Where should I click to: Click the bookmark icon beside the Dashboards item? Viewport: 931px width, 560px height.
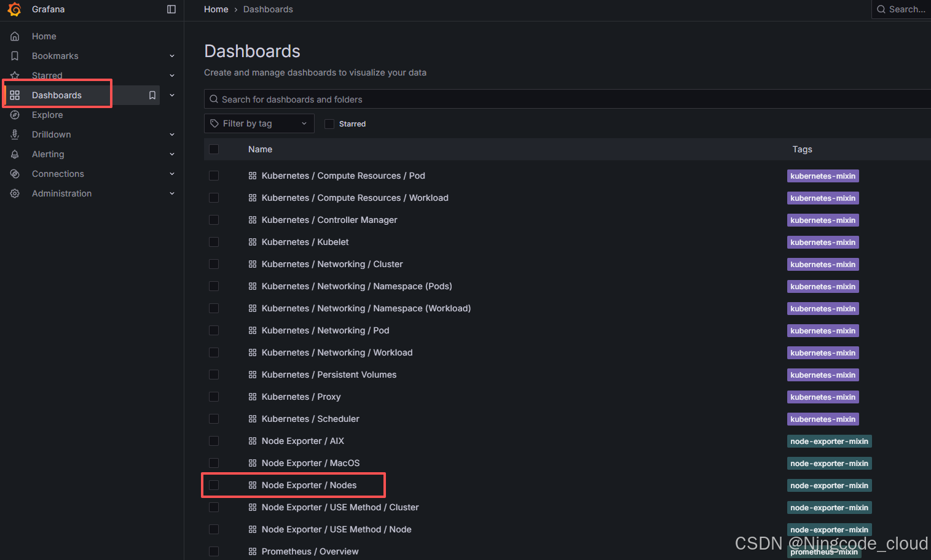pos(152,95)
